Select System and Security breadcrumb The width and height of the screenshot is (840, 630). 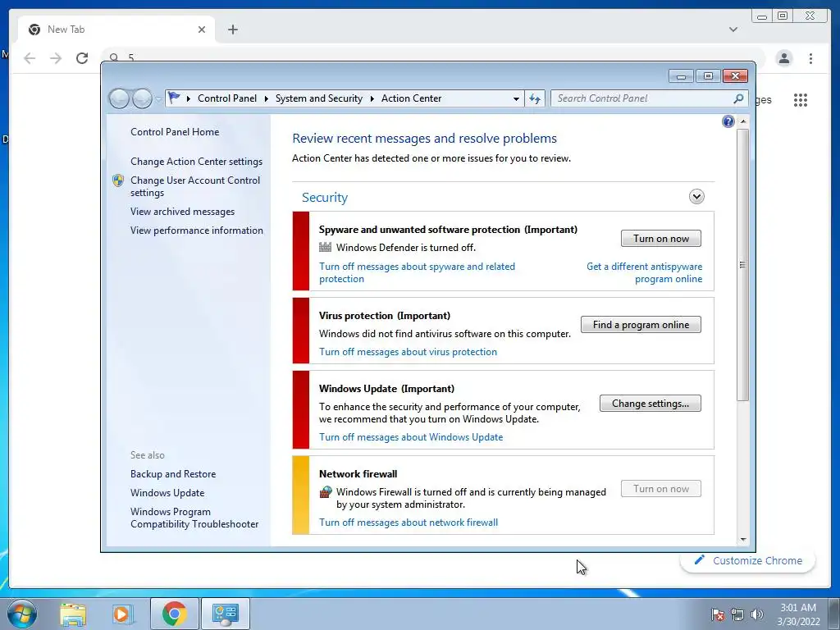click(x=319, y=98)
